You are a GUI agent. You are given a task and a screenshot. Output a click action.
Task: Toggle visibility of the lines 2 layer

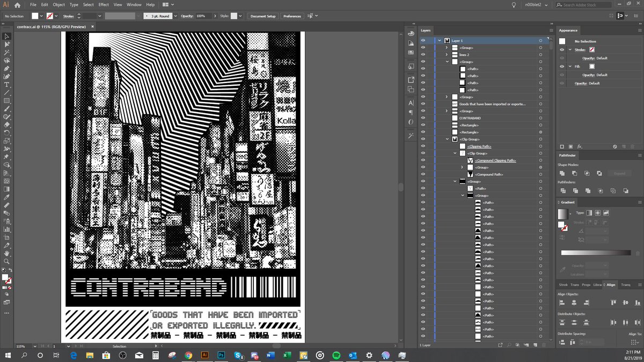pos(423,55)
